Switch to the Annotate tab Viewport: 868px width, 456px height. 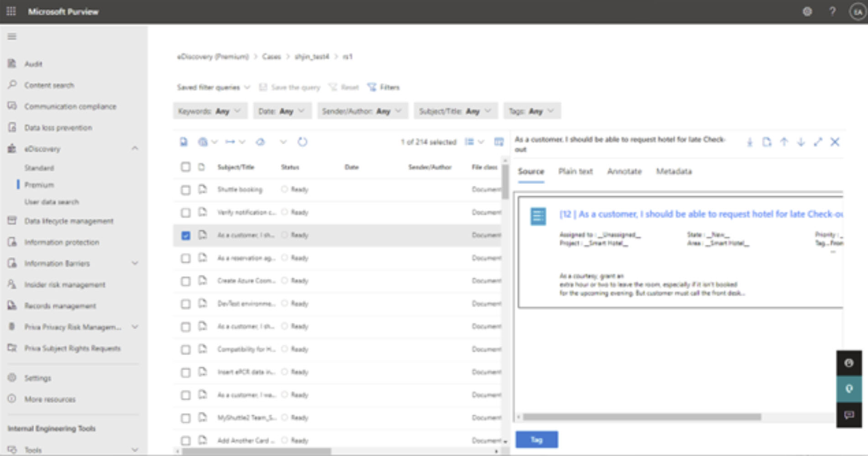[624, 172]
